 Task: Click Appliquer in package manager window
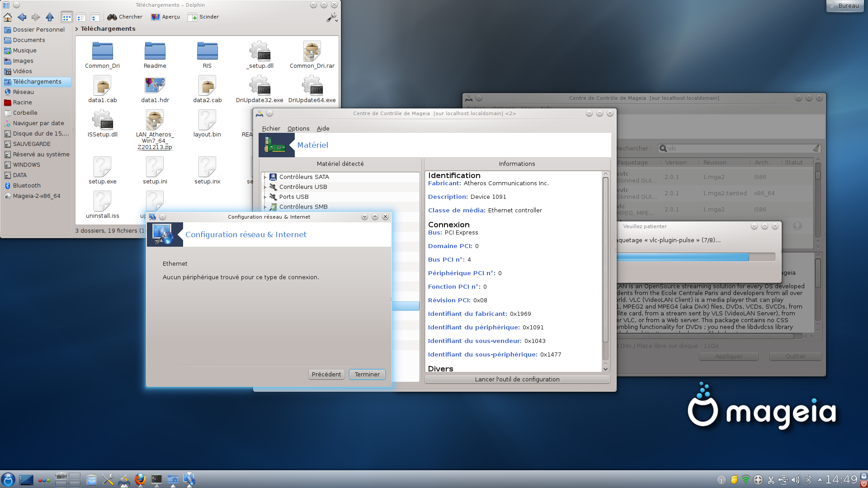pos(728,357)
